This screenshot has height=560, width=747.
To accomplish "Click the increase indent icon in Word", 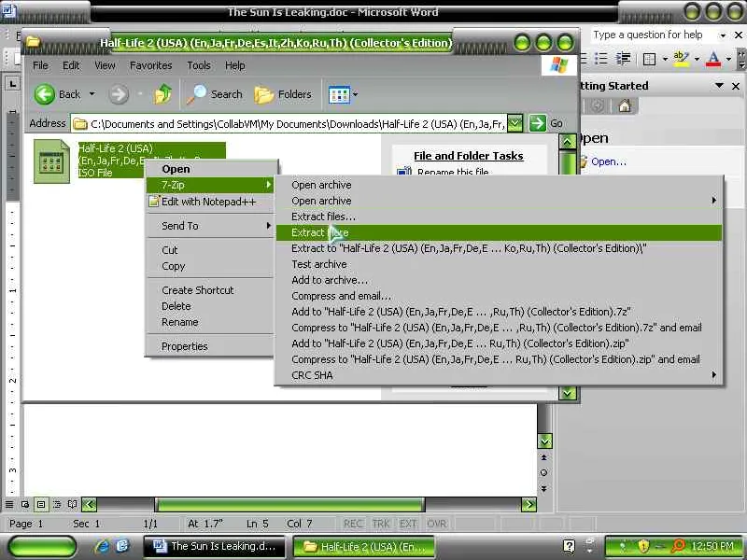I will (623, 59).
